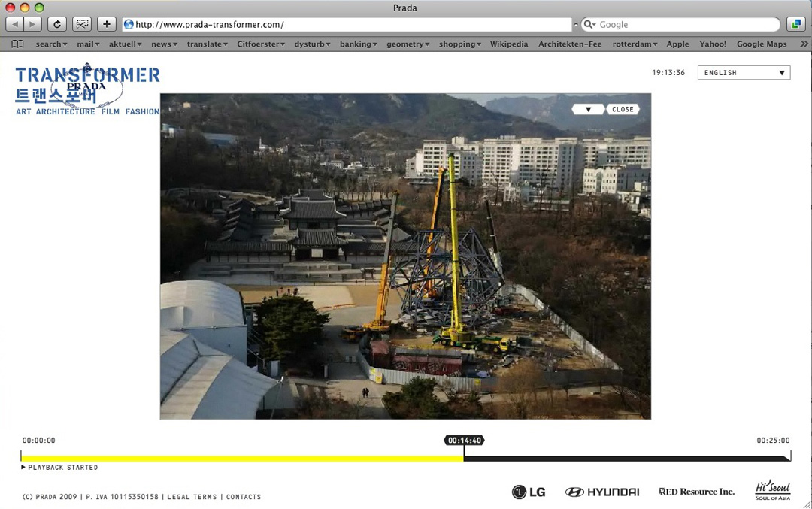The image size is (812, 509).
Task: Click the 00:14:40 playhead marker
Action: click(465, 440)
